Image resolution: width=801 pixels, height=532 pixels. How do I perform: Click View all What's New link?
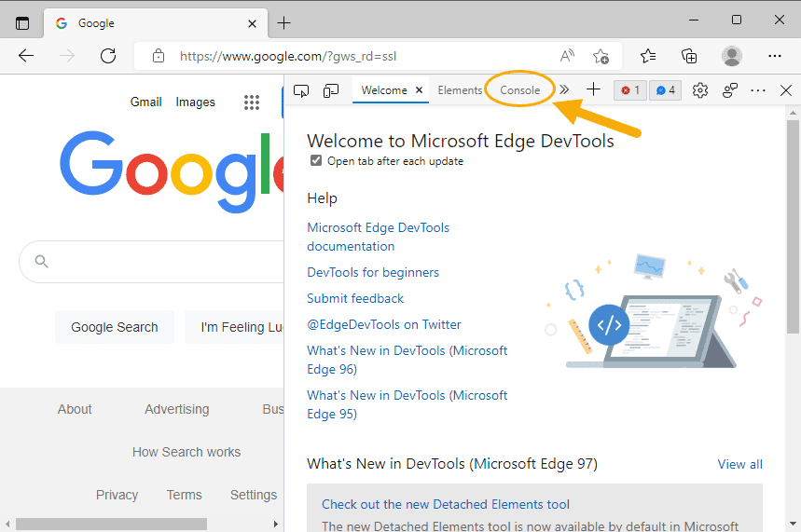(x=739, y=464)
